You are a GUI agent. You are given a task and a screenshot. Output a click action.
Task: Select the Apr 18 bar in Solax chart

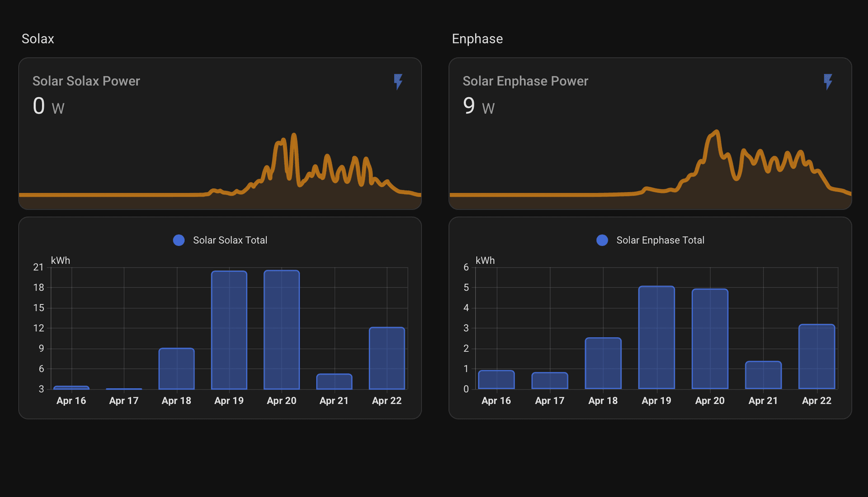point(177,369)
